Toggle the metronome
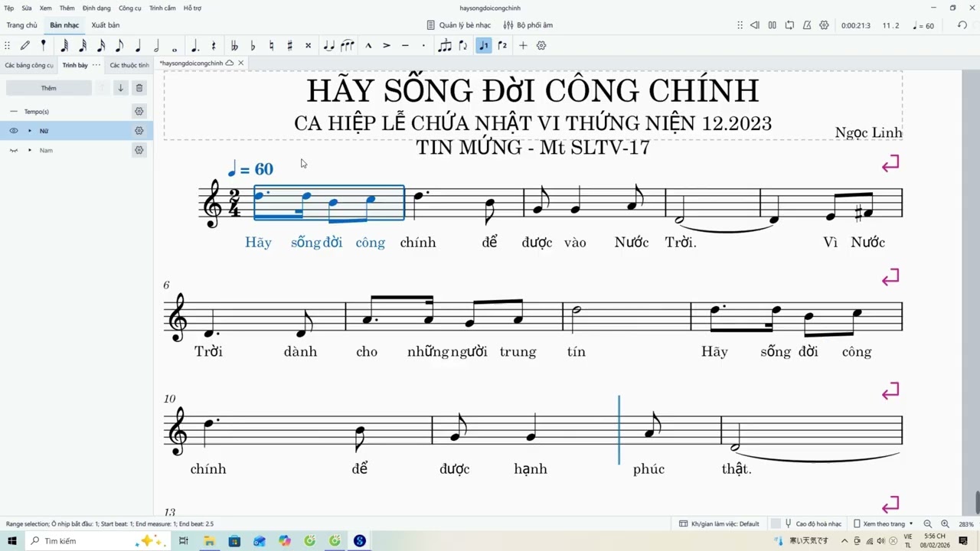 click(x=807, y=25)
